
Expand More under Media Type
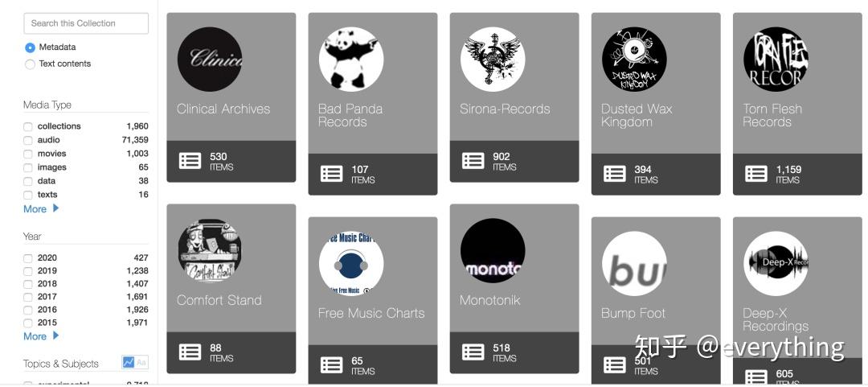41,209
